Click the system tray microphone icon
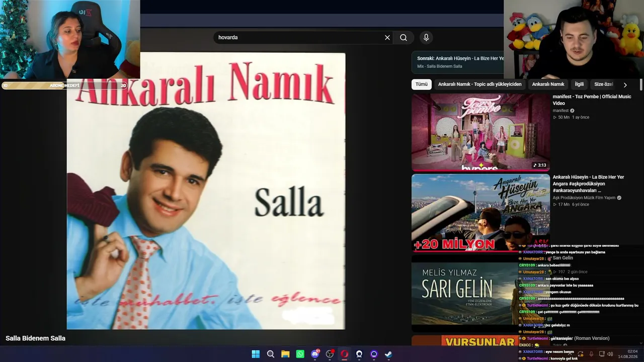Image resolution: width=644 pixels, height=362 pixels. click(591, 354)
